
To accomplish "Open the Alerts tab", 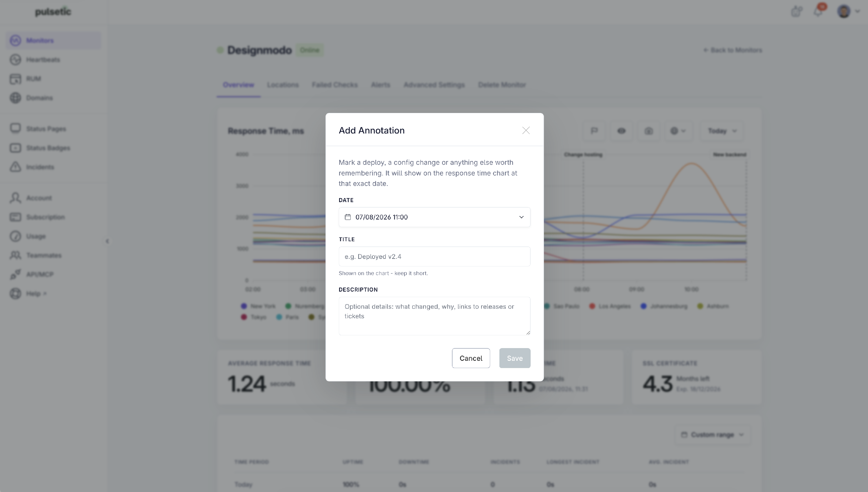I will click(x=380, y=85).
